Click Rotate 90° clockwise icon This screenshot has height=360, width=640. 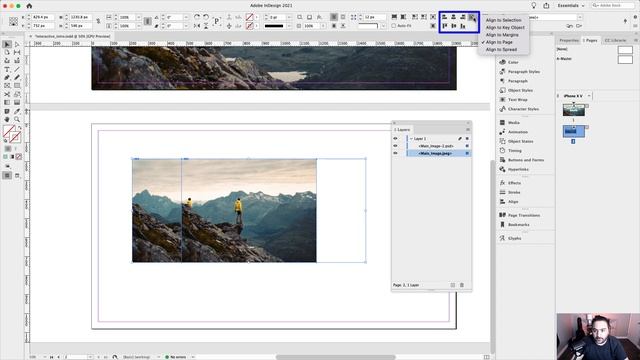click(x=197, y=17)
